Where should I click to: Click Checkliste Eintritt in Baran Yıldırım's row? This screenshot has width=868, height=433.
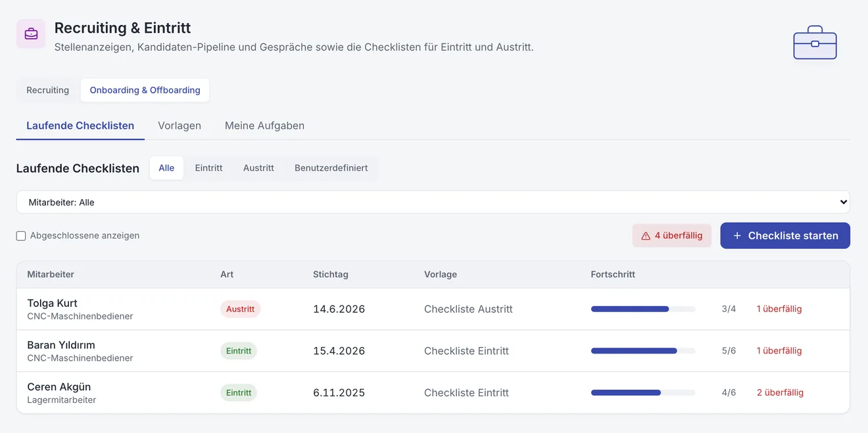click(466, 351)
